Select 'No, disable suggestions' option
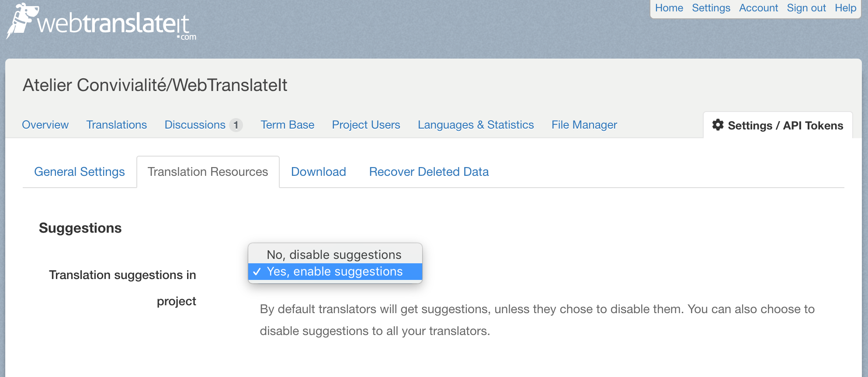The width and height of the screenshot is (868, 377). point(335,255)
